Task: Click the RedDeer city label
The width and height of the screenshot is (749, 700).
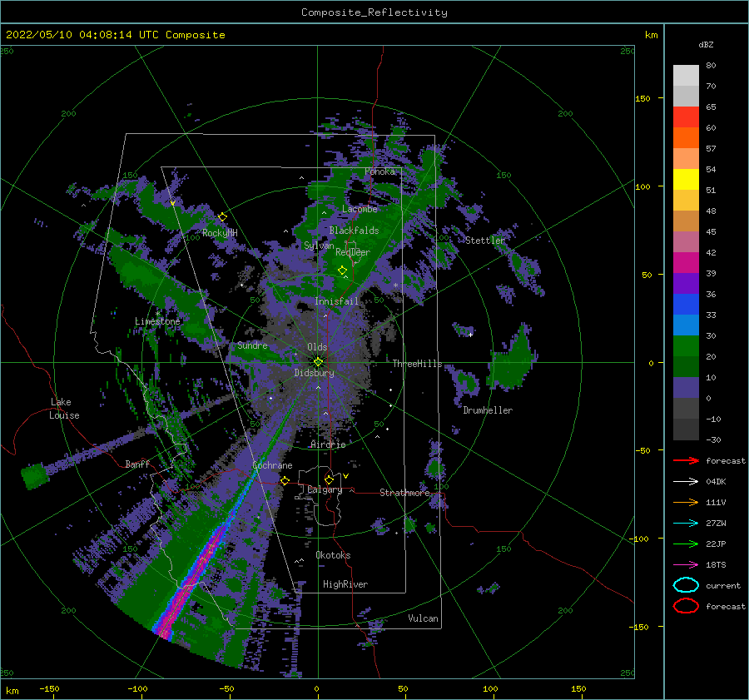Action: 353,252
